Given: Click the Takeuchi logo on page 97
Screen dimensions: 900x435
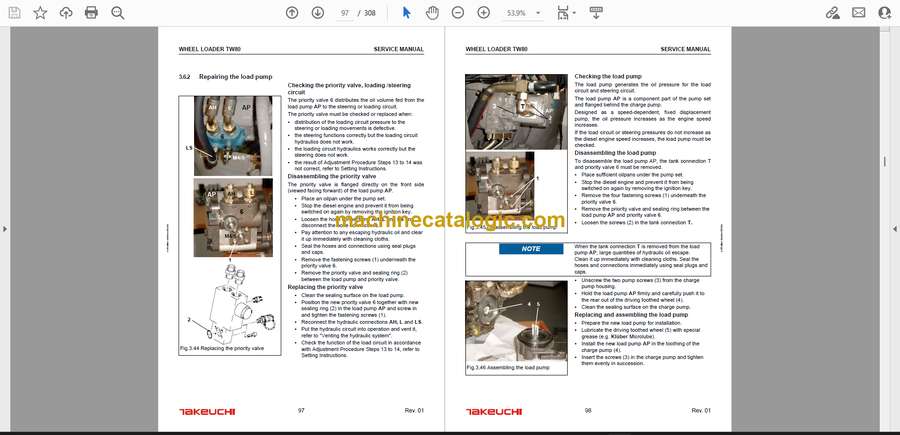Looking at the screenshot, I should 207,411.
